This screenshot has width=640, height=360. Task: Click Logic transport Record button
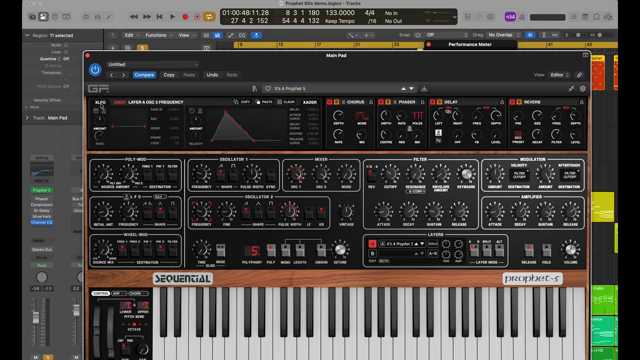[x=185, y=17]
